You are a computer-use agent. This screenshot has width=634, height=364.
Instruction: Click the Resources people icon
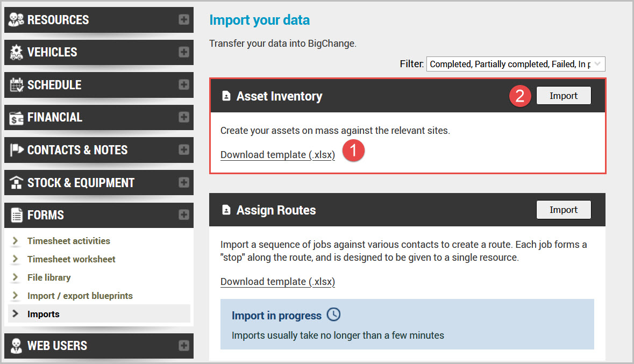(17, 20)
